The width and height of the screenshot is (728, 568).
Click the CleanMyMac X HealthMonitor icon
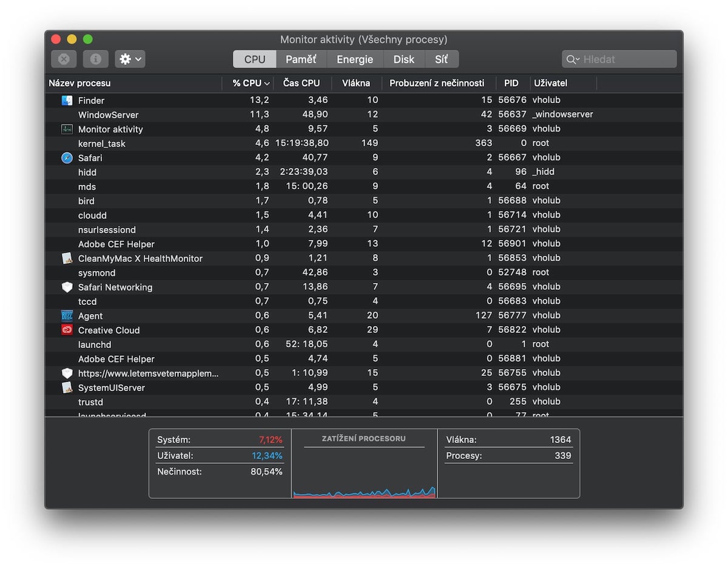(67, 258)
